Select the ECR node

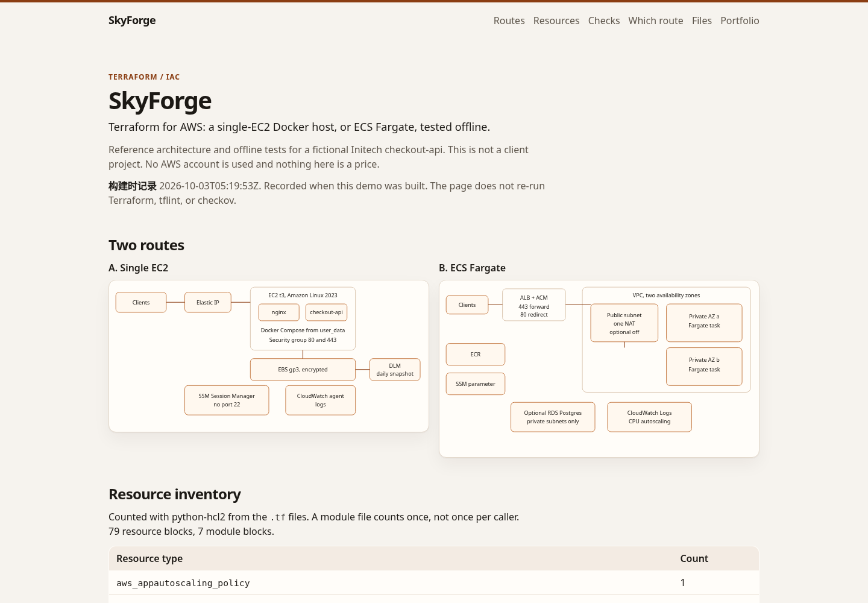[x=476, y=355]
